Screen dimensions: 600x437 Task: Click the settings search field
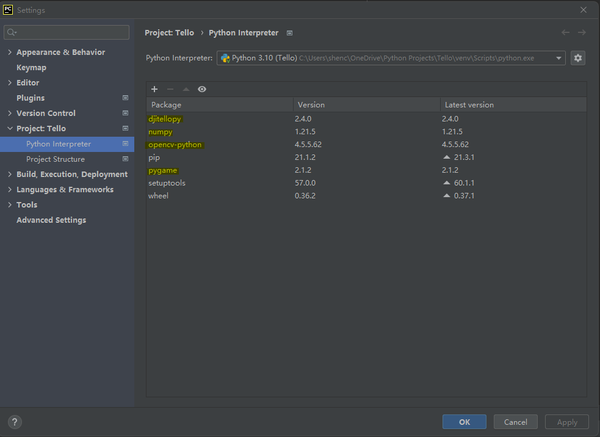tap(70, 33)
